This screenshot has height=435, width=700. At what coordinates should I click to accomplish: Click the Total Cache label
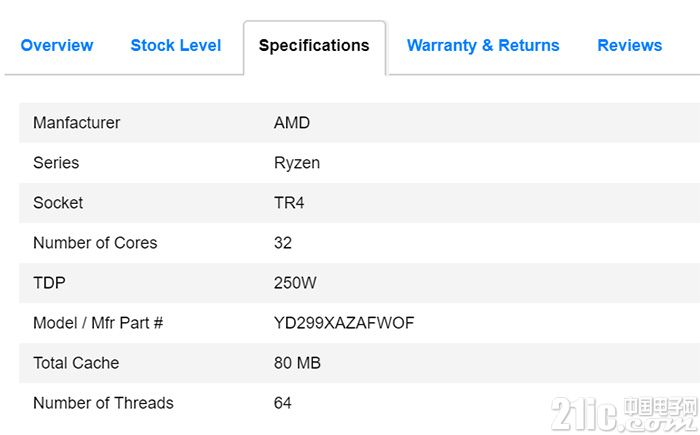76,363
